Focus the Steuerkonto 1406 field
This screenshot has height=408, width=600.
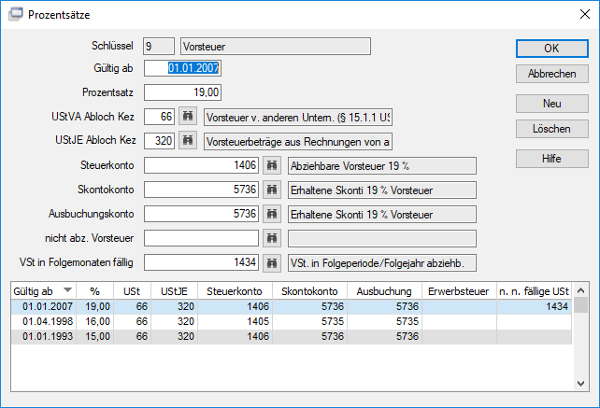(x=201, y=165)
